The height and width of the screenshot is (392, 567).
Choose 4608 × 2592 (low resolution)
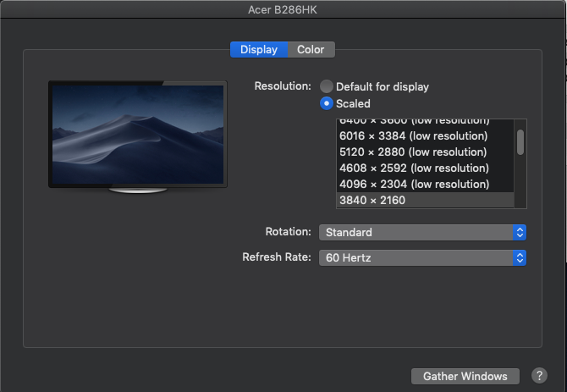425,168
